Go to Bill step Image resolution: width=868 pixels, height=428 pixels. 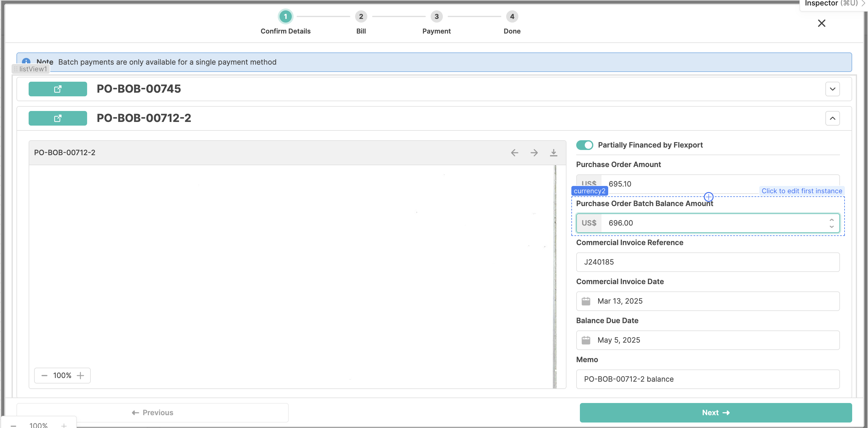coord(361,22)
